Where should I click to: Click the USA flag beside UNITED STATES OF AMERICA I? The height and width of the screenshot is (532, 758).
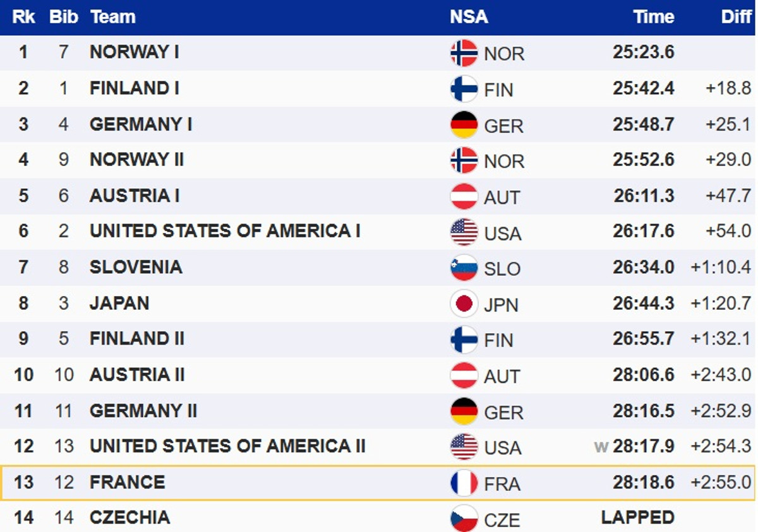[464, 232]
